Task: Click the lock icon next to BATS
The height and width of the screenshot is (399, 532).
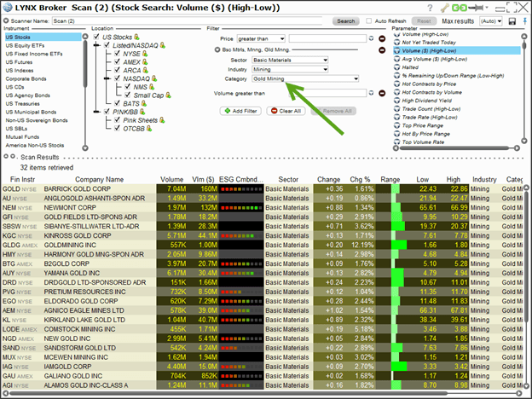Action: 144,103
